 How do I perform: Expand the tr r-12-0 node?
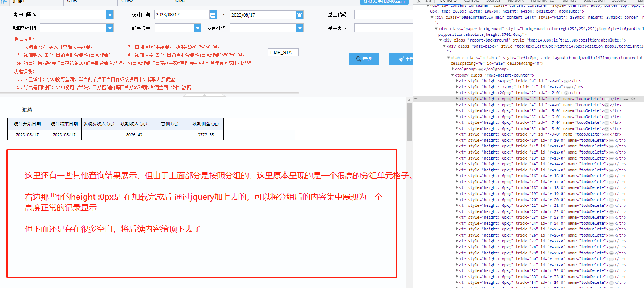pos(457,152)
